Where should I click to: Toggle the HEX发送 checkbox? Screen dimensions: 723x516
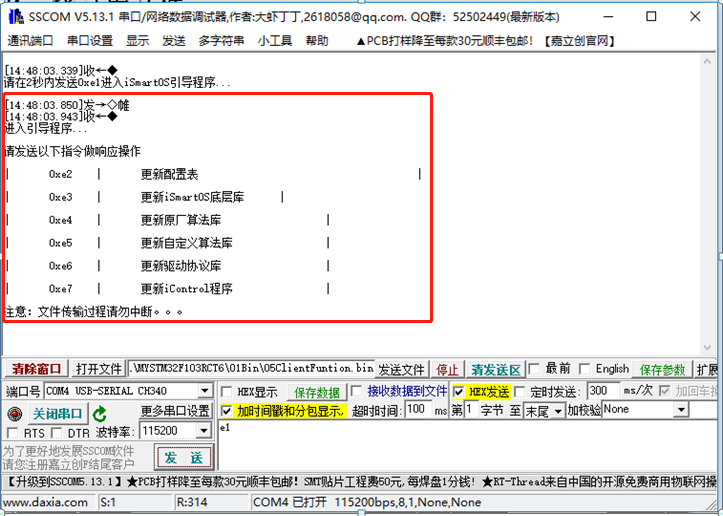[x=459, y=392]
